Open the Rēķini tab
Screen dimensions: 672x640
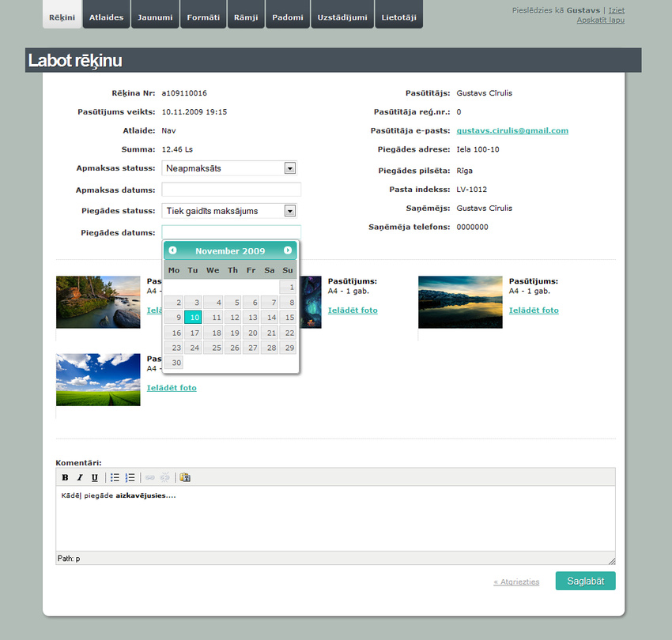62,16
